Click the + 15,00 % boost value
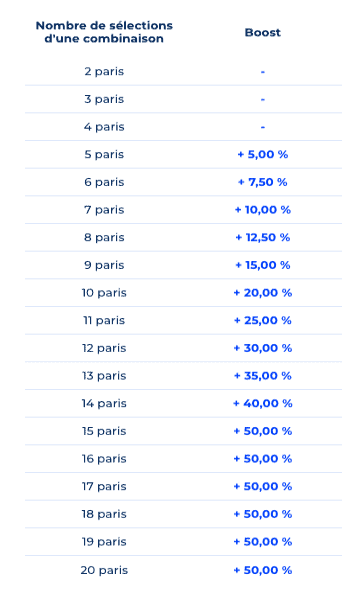 pyautogui.click(x=262, y=265)
